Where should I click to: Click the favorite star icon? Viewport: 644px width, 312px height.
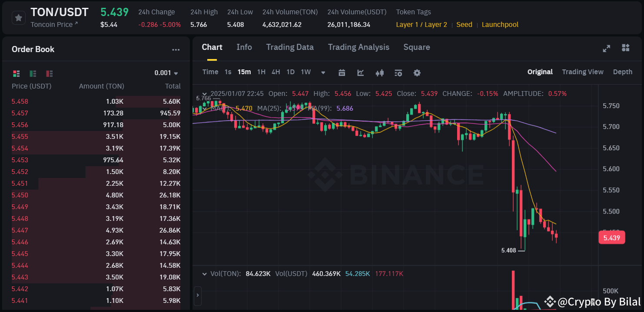[17, 18]
